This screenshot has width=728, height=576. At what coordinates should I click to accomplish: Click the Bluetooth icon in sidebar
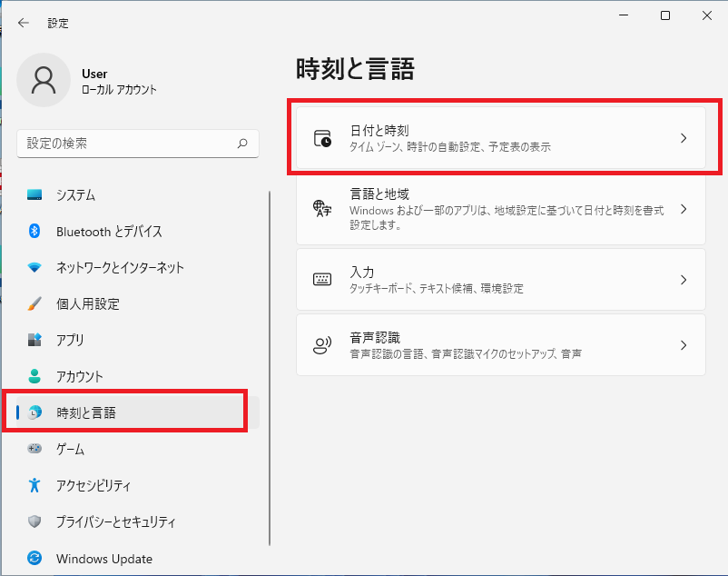(x=34, y=231)
